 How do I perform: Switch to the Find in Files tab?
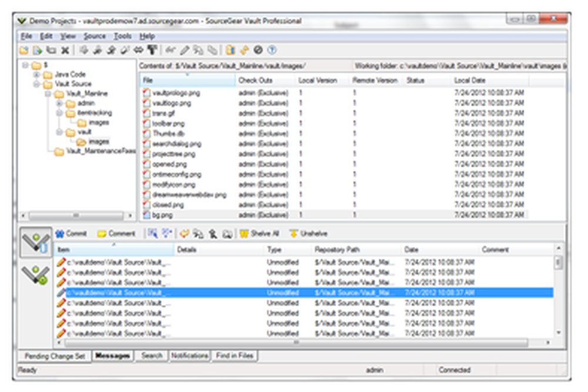[x=235, y=356]
